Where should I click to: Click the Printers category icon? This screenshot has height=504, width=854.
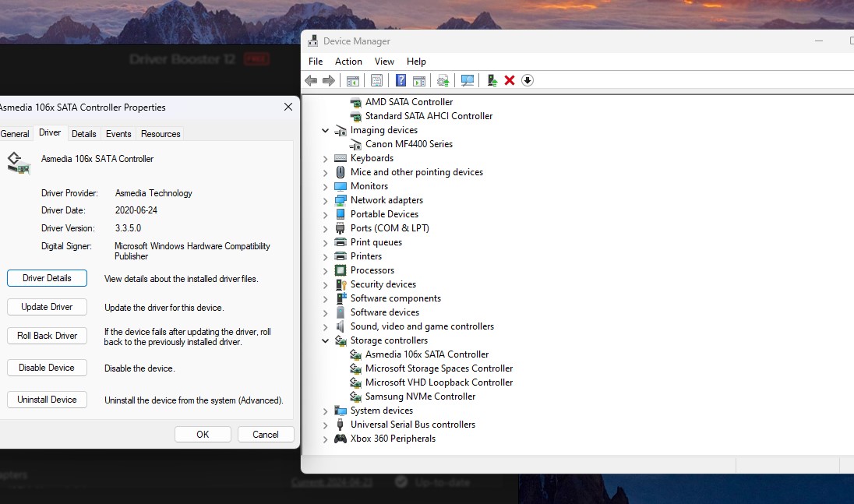coord(341,256)
